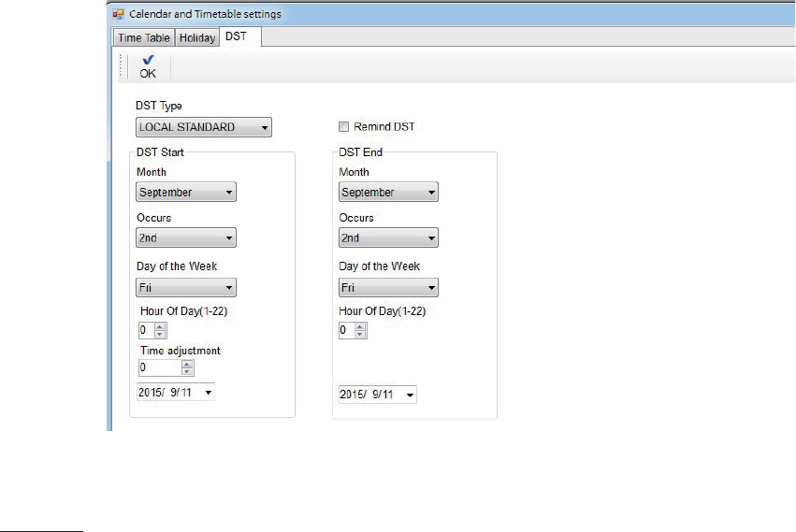The height and width of the screenshot is (532, 796).
Task: Expand DST End Occurs dropdown
Action: tap(388, 237)
